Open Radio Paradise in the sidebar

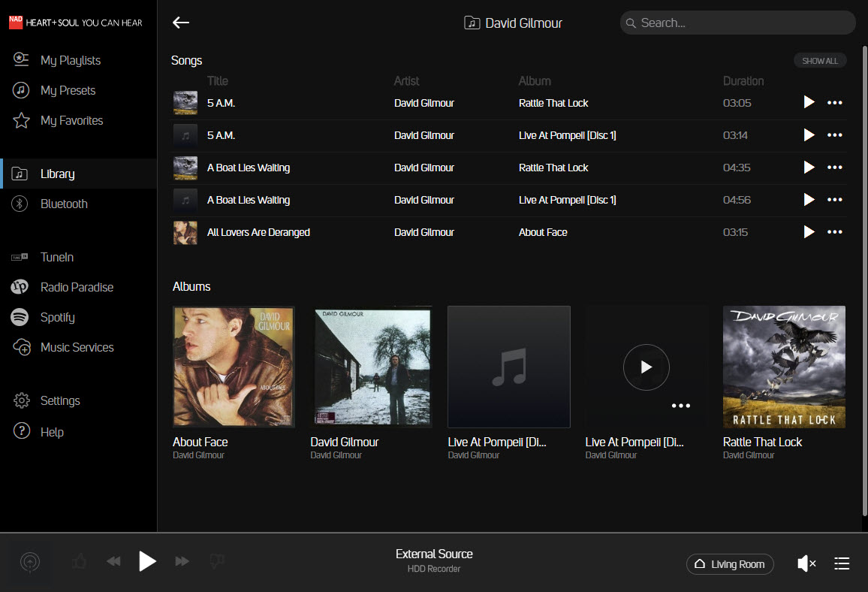(77, 287)
